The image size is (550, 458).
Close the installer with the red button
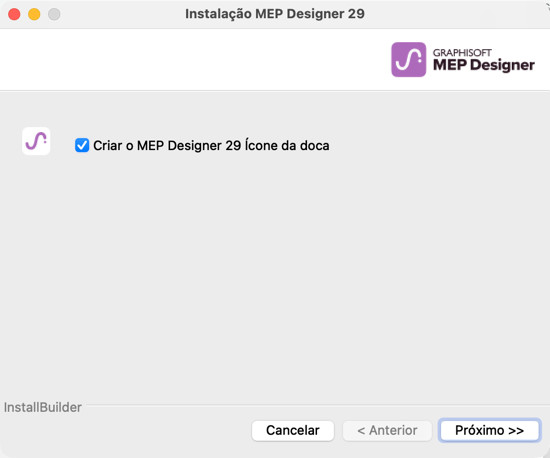click(x=14, y=14)
